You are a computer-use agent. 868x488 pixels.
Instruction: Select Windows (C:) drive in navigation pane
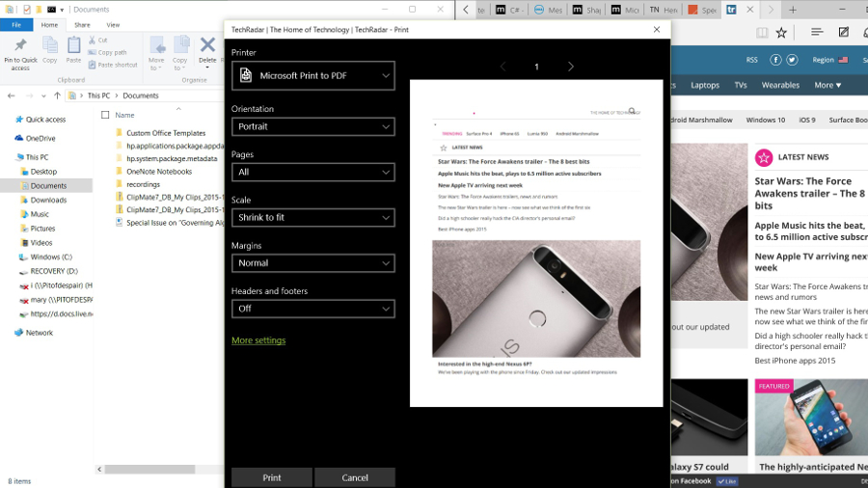coord(51,258)
